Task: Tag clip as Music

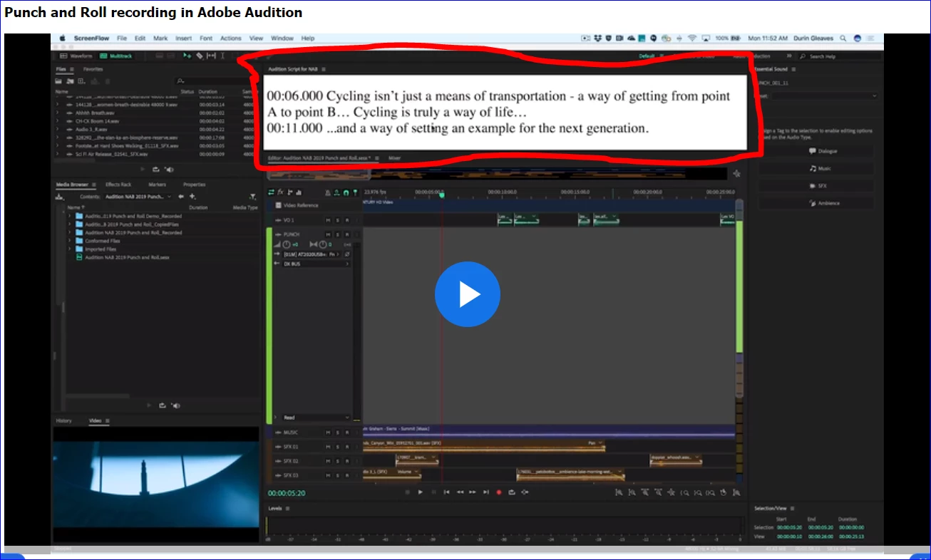Action: coord(816,169)
